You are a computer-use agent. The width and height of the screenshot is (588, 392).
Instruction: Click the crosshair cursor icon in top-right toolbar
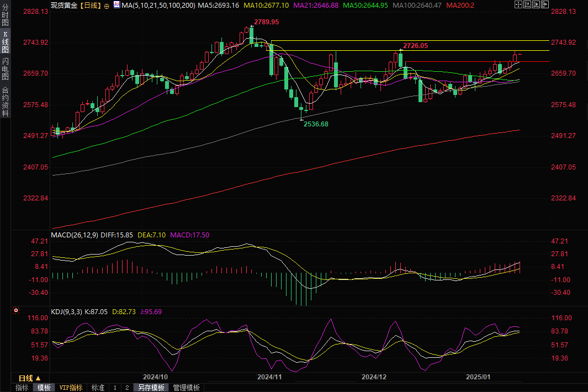click(517, 4)
